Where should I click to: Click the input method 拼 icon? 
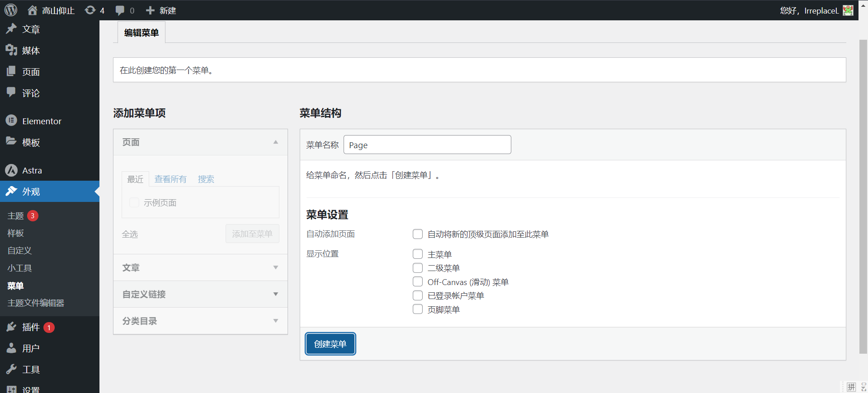851,387
